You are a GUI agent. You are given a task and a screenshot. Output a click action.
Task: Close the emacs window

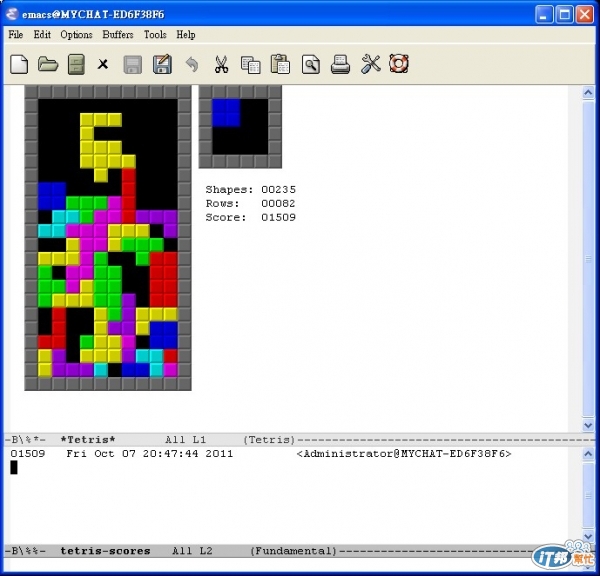[x=585, y=15]
